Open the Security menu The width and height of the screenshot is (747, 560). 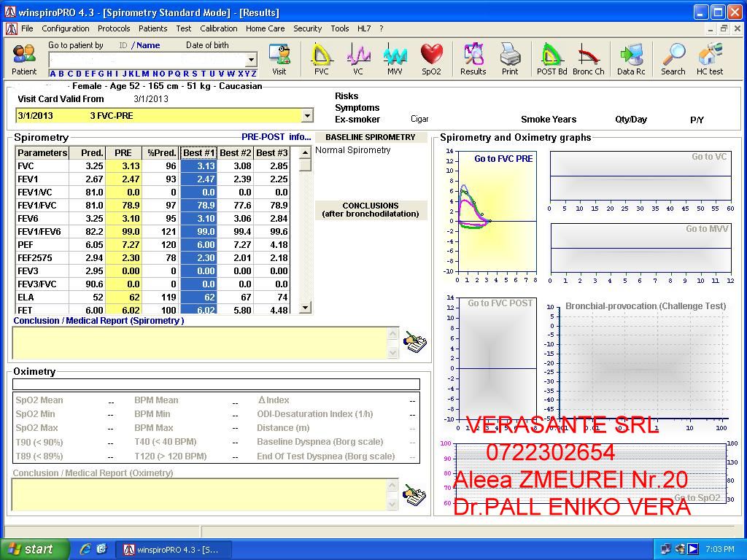tap(307, 28)
